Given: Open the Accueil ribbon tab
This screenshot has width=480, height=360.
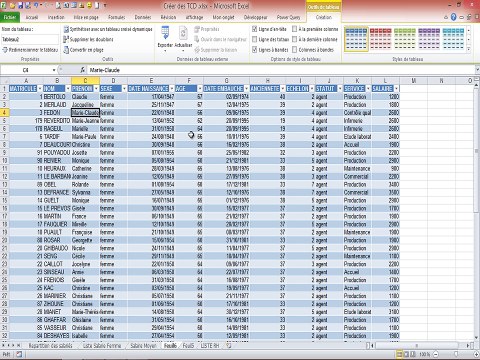Looking at the screenshot, I should (x=32, y=17).
